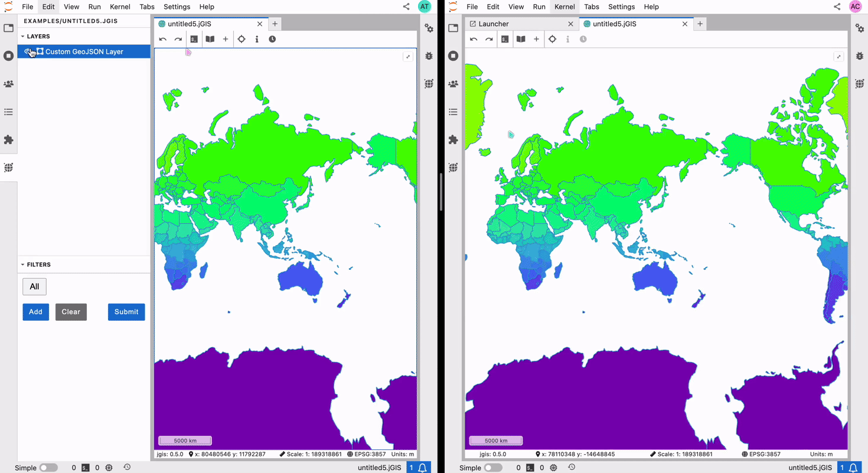Toggle visibility of Custom GeoJSON Layer
This screenshot has height=473, width=868.
tap(28, 51)
